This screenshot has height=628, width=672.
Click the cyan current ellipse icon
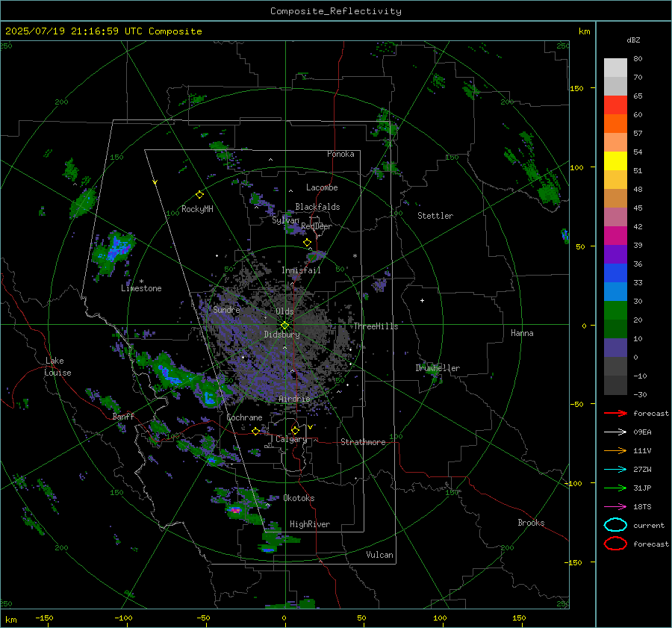pos(615,525)
